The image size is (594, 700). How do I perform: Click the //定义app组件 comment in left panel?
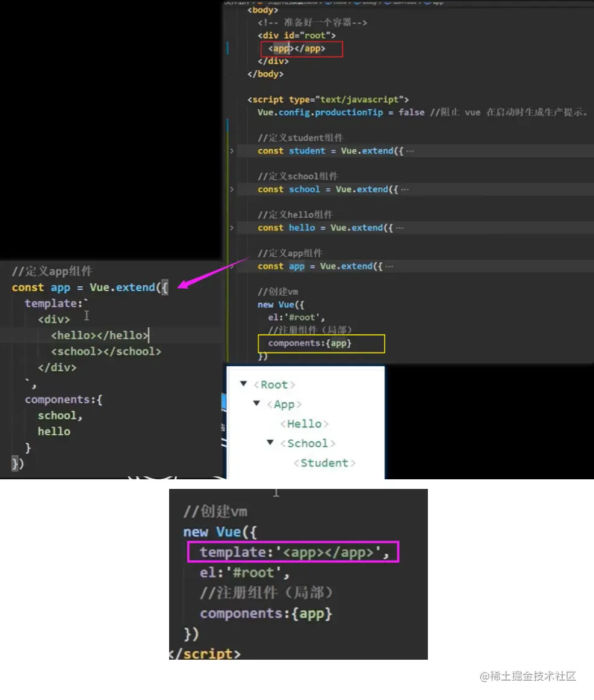[52, 271]
